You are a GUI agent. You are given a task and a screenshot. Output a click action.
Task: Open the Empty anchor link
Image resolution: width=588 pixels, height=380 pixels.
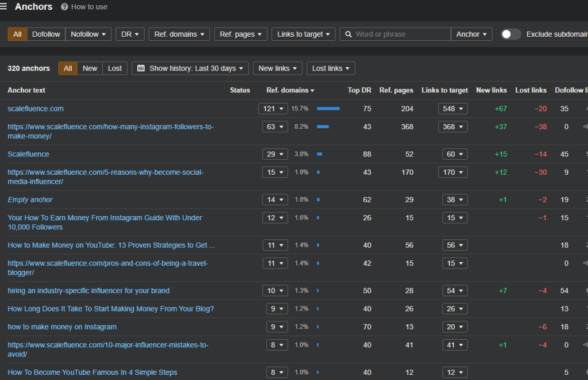pos(30,199)
